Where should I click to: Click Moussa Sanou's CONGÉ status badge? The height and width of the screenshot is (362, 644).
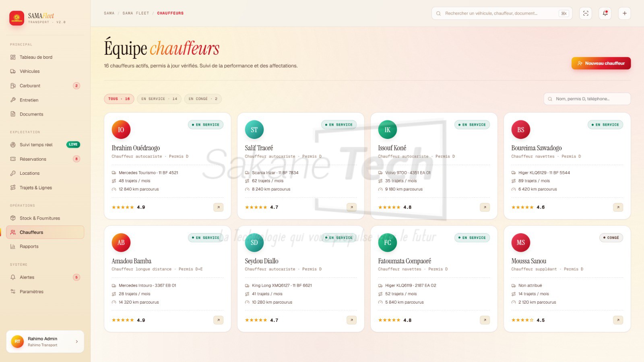click(x=611, y=238)
